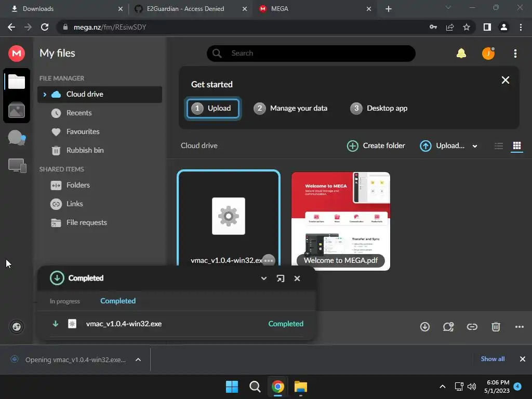Switch to the In progress transfers tab

65,301
